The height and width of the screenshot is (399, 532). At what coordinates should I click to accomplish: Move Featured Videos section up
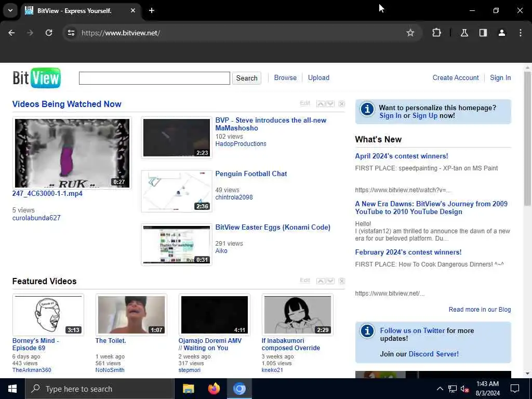click(x=320, y=281)
